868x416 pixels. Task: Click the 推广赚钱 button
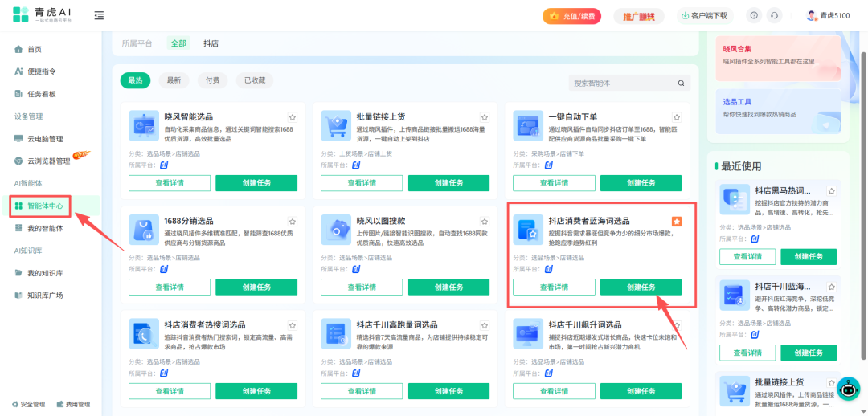(x=639, y=16)
